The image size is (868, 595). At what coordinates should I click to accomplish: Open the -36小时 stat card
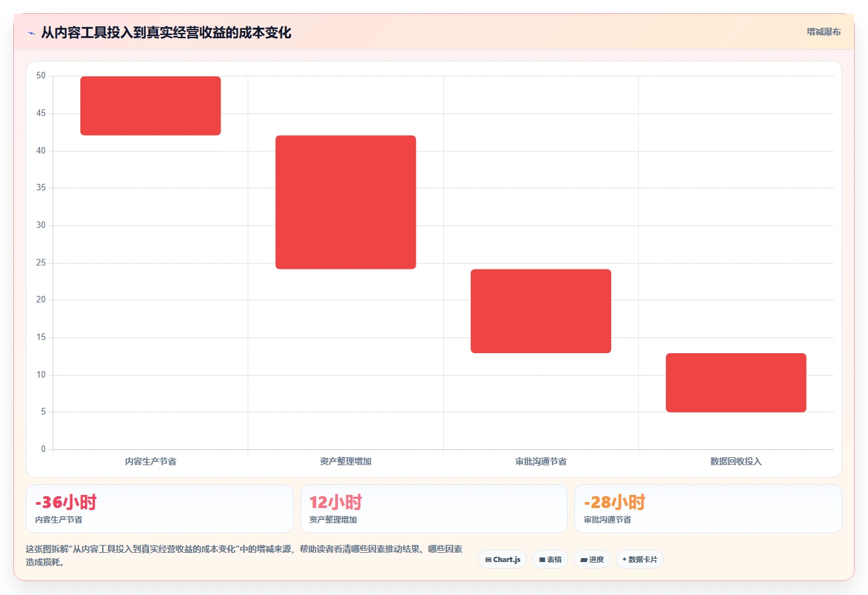[159, 509]
